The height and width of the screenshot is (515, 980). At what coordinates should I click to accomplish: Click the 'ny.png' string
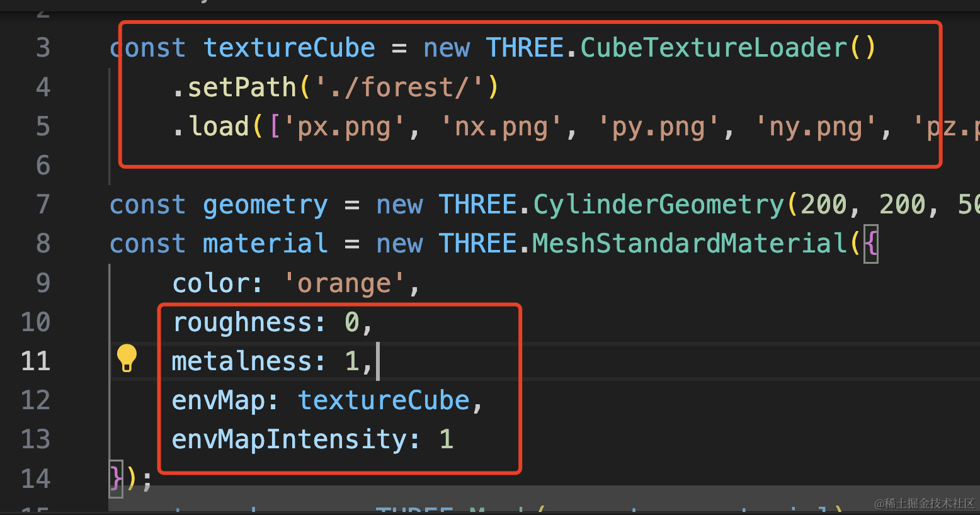[816, 127]
